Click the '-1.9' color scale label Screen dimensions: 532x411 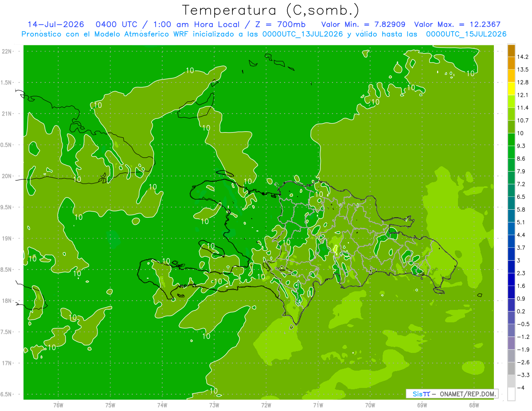pos(523,349)
